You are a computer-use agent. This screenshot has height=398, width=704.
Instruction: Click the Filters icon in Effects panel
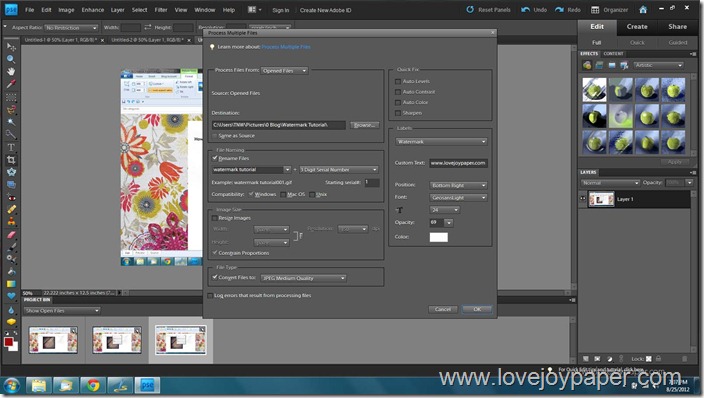click(x=587, y=66)
